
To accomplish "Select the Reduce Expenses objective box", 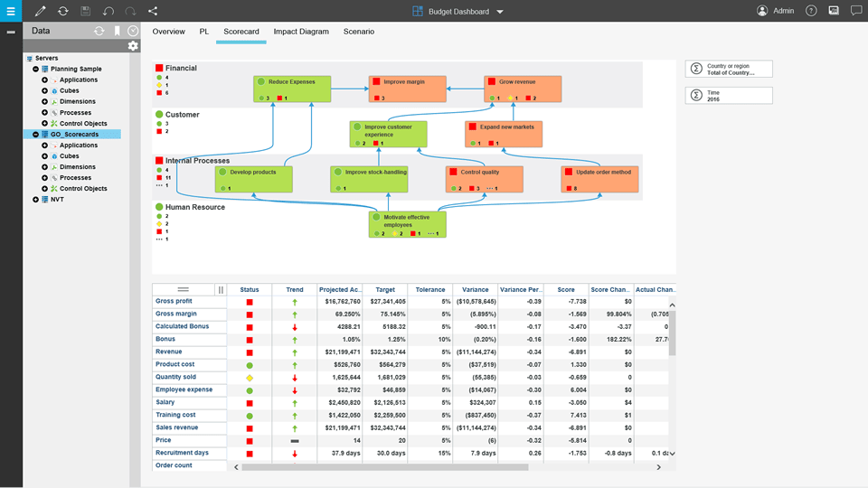I will pos(292,88).
